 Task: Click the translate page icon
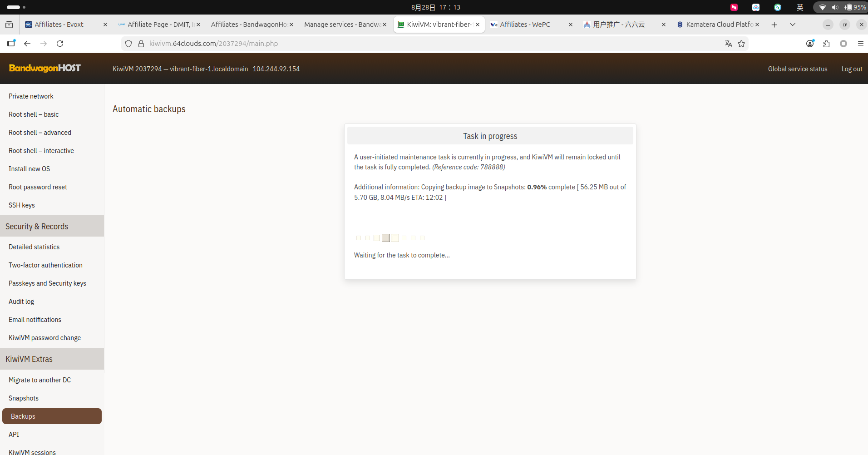[729, 44]
